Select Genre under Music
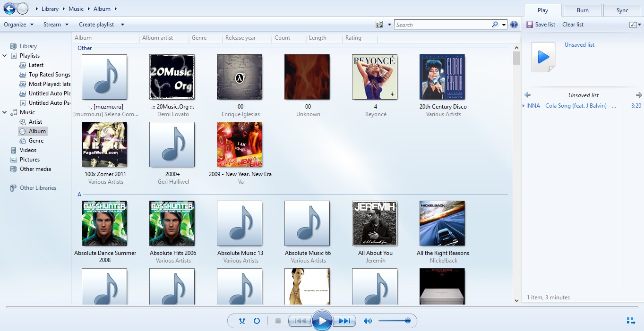Screen dimensions: 644x331 coord(36,141)
